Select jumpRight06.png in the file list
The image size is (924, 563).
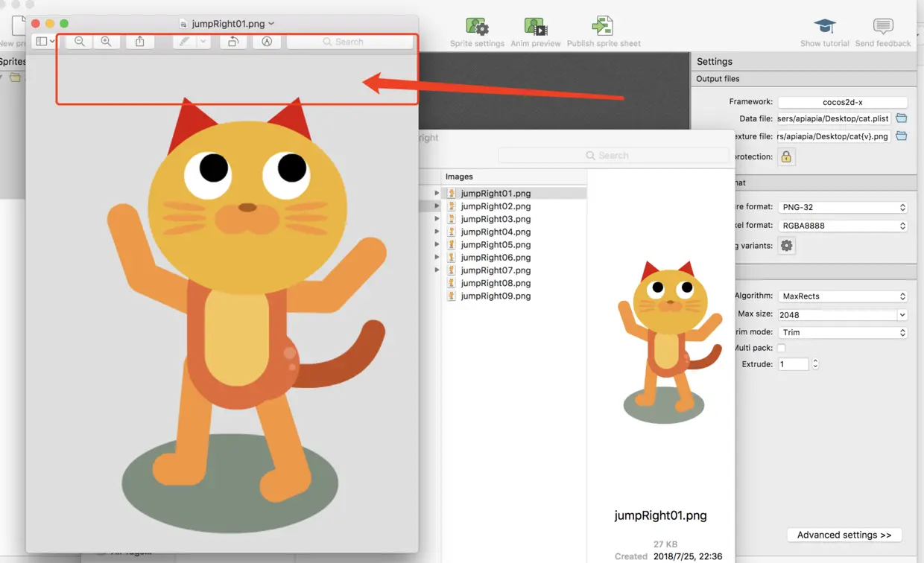[x=496, y=258]
